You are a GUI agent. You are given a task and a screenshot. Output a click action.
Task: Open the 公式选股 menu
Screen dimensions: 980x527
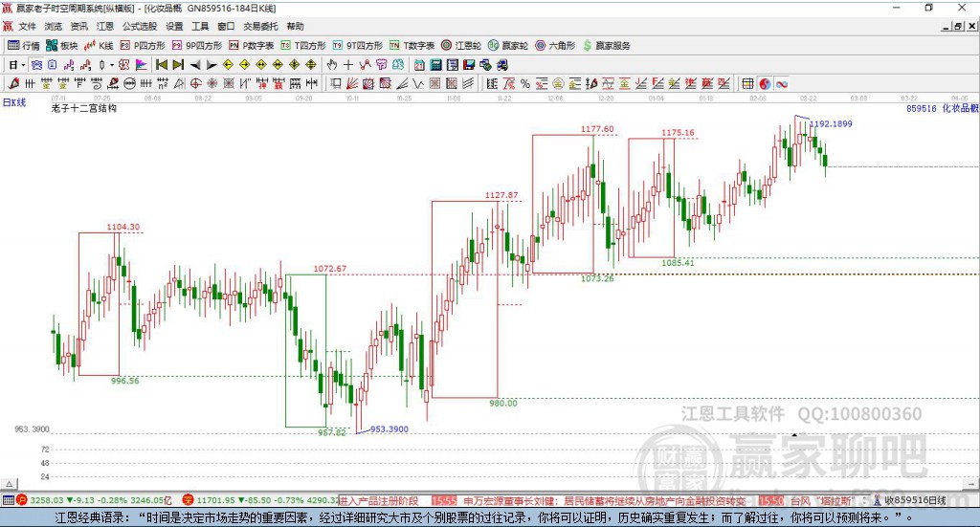[x=139, y=27]
